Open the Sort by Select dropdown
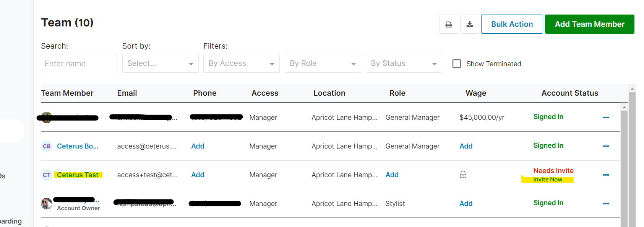 tap(161, 64)
